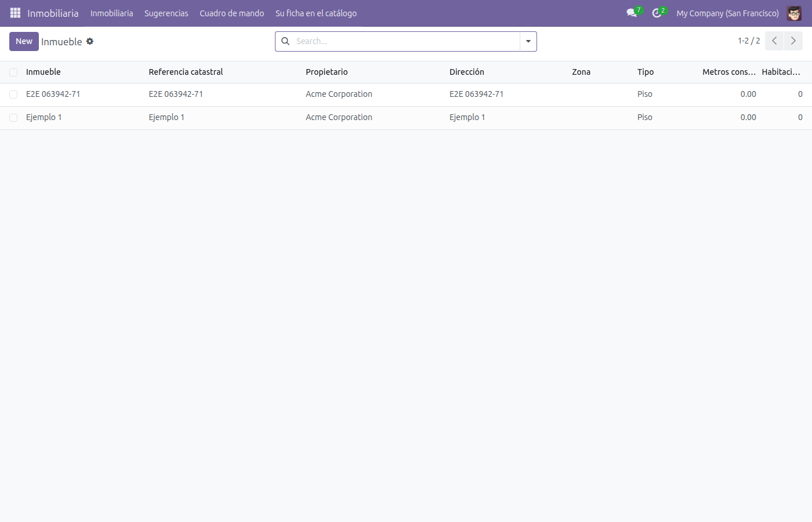This screenshot has width=812, height=522.
Task: Toggle the select-all rows checkbox
Action: (x=13, y=72)
